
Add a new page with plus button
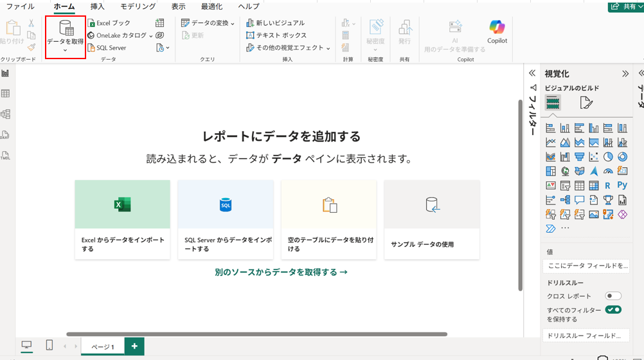pos(134,346)
